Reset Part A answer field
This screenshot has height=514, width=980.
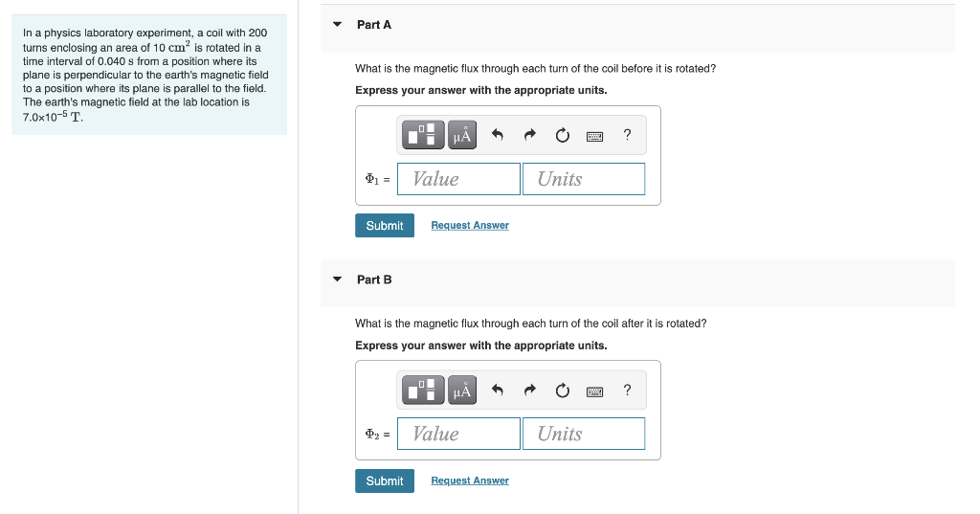tap(563, 135)
